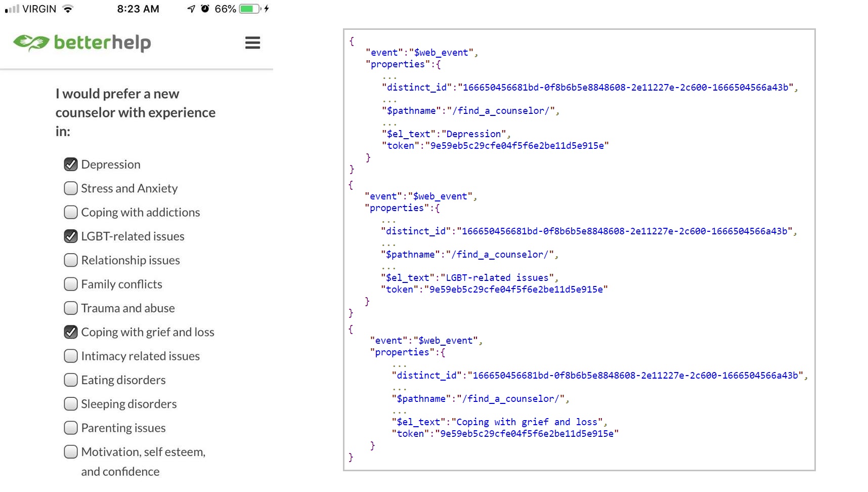Viewport: 868px width, 492px height.
Task: Click the Motivation, self esteem label
Action: point(143,452)
